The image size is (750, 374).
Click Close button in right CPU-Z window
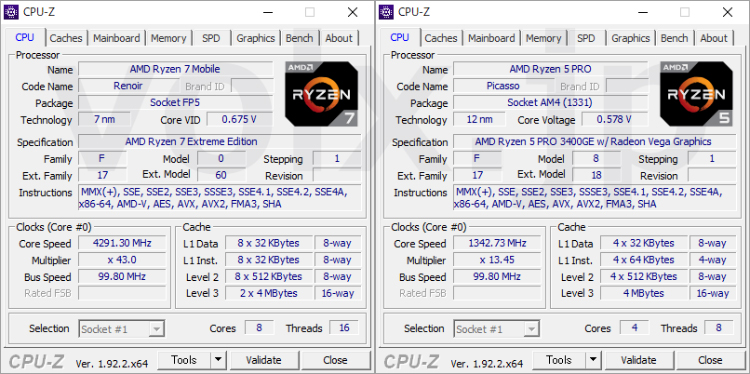click(710, 360)
